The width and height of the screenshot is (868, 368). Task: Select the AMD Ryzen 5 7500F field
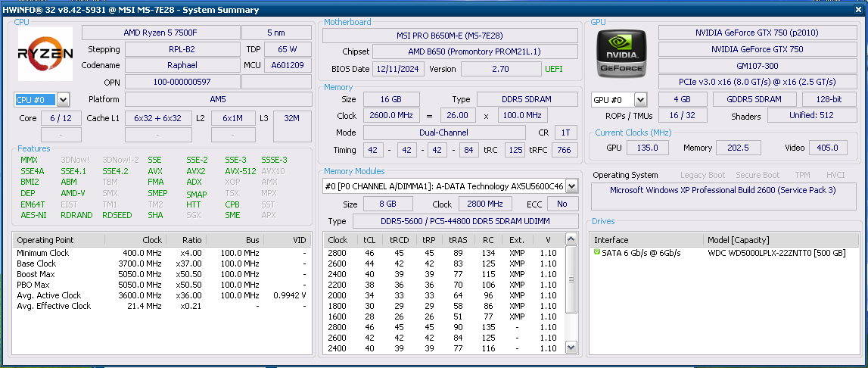tap(160, 33)
